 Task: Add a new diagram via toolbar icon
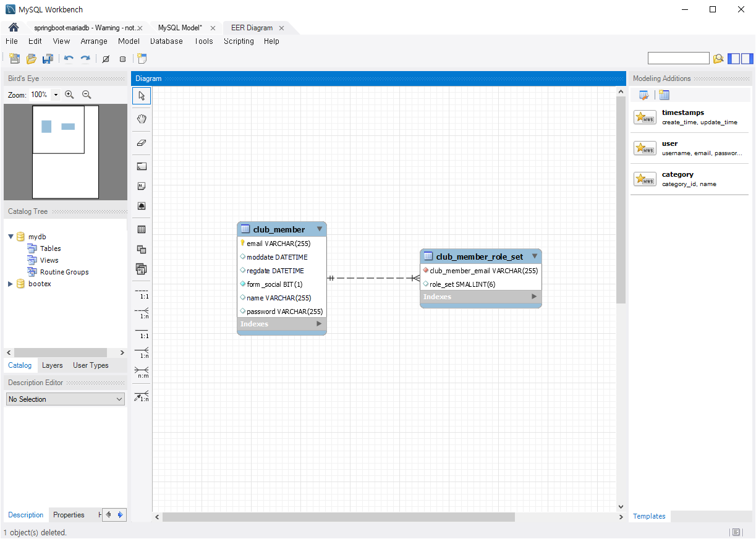point(142,59)
